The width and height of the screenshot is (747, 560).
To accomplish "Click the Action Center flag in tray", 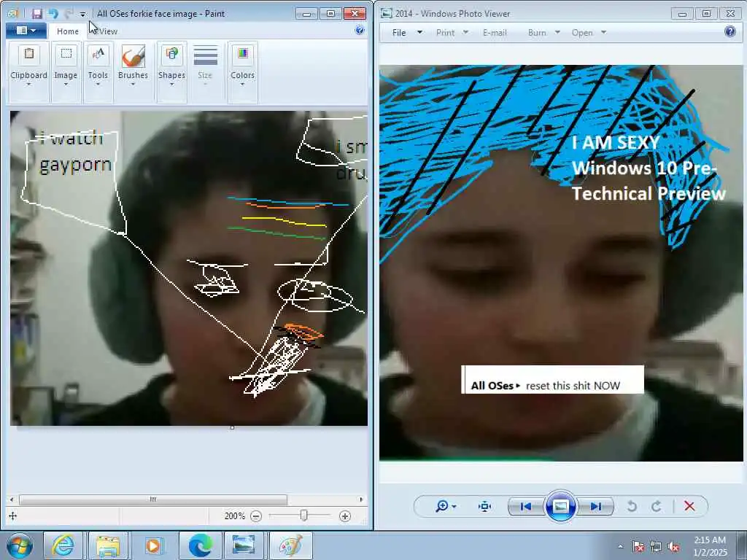I will pyautogui.click(x=638, y=547).
